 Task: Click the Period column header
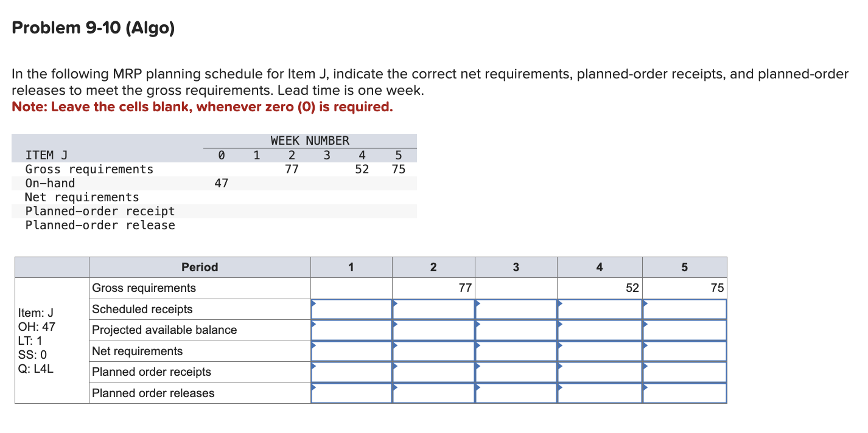tap(200, 267)
